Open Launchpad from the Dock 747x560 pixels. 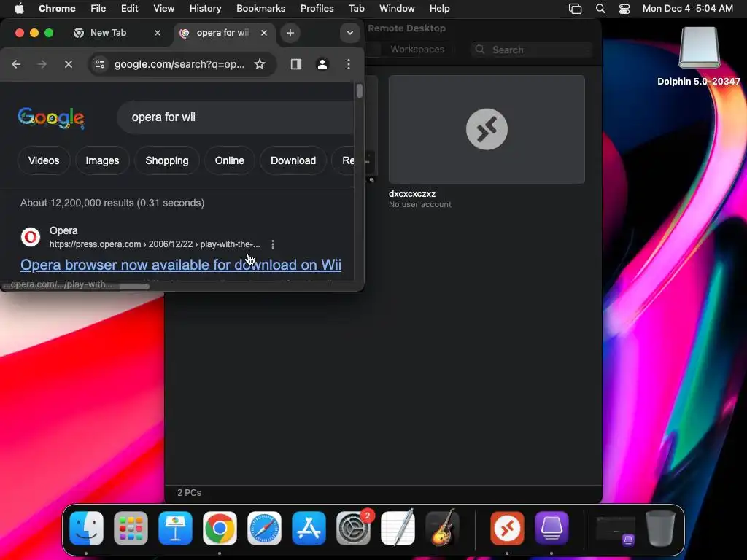(131, 528)
